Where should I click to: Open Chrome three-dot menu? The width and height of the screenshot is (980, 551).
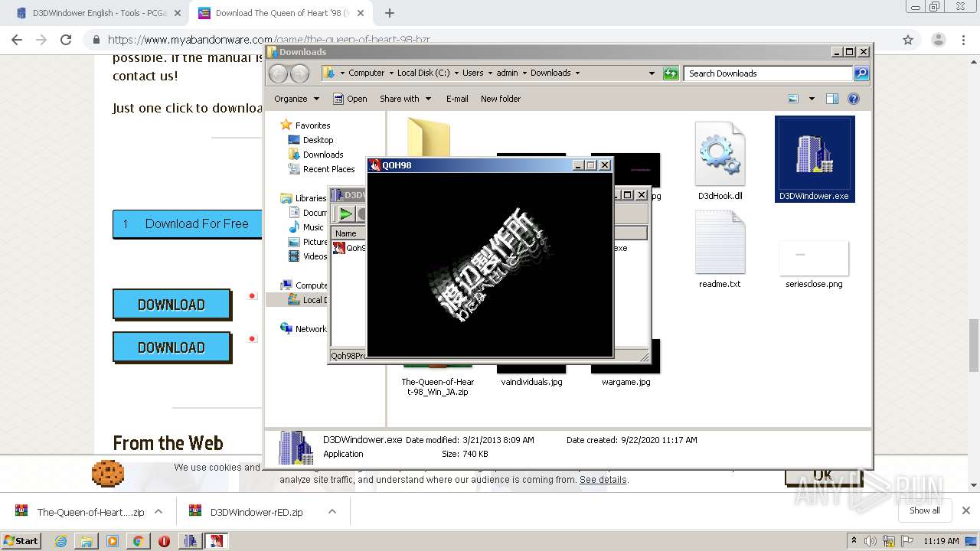(x=963, y=40)
